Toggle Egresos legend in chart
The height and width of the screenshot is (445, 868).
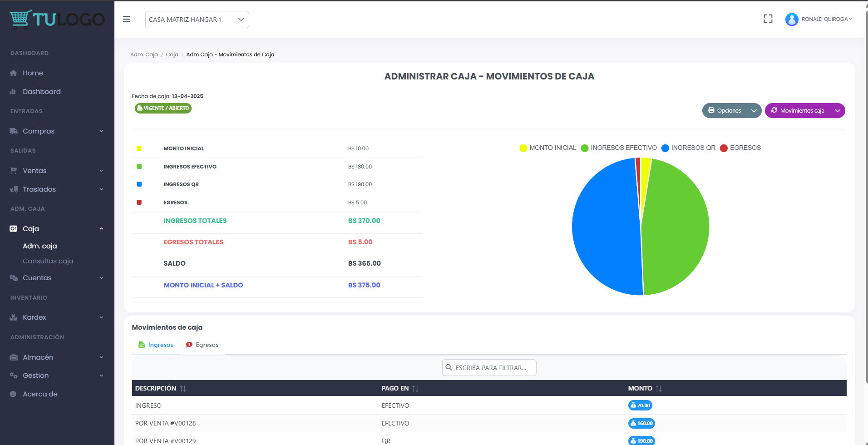pos(740,148)
